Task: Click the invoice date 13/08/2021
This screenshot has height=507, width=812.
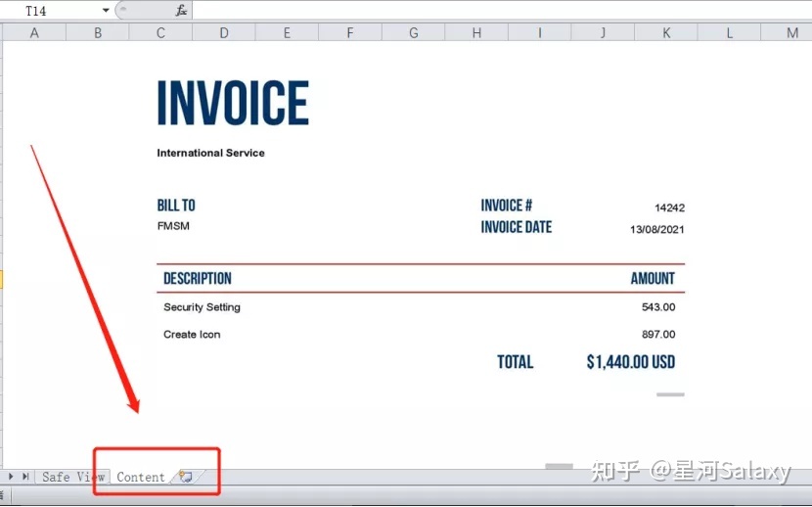Action: (x=656, y=229)
